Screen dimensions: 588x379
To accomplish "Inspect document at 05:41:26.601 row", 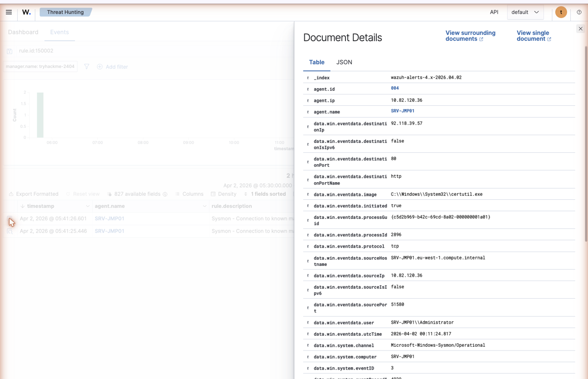I will (x=10, y=219).
